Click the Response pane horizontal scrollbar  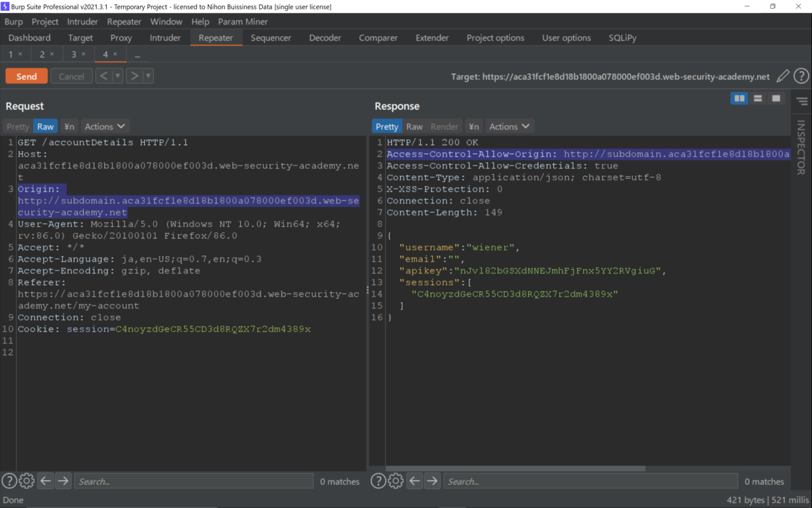516,469
